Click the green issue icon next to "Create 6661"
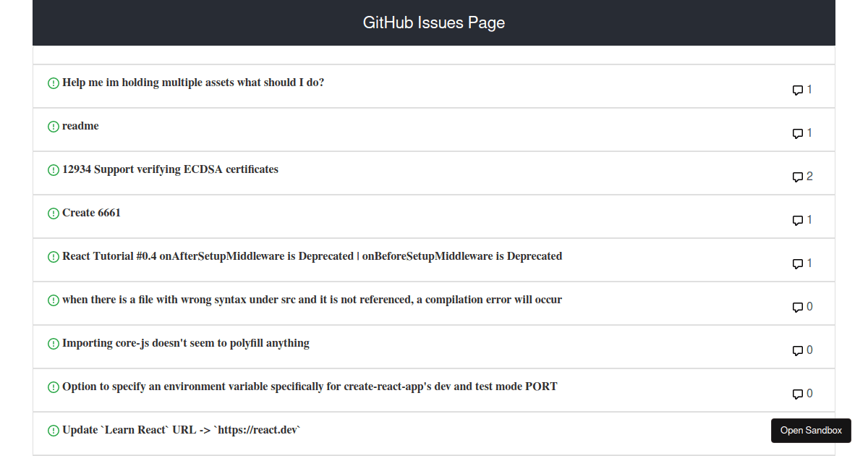The width and height of the screenshot is (868, 456). [54, 213]
